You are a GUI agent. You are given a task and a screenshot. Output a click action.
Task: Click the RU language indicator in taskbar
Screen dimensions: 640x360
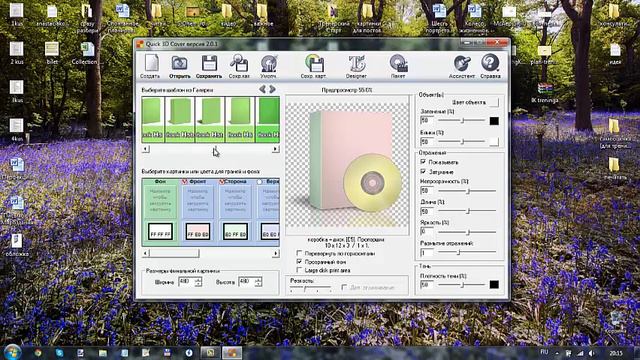point(544,352)
